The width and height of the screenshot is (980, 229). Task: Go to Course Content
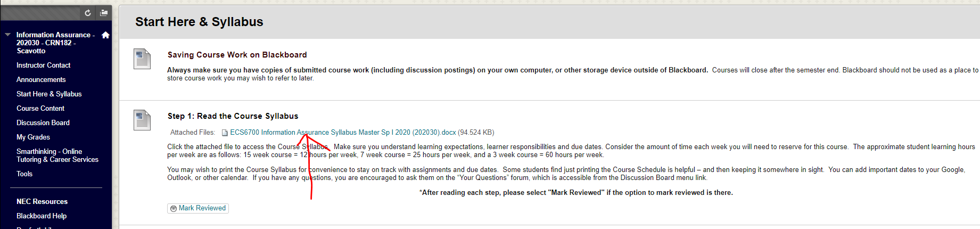40,108
